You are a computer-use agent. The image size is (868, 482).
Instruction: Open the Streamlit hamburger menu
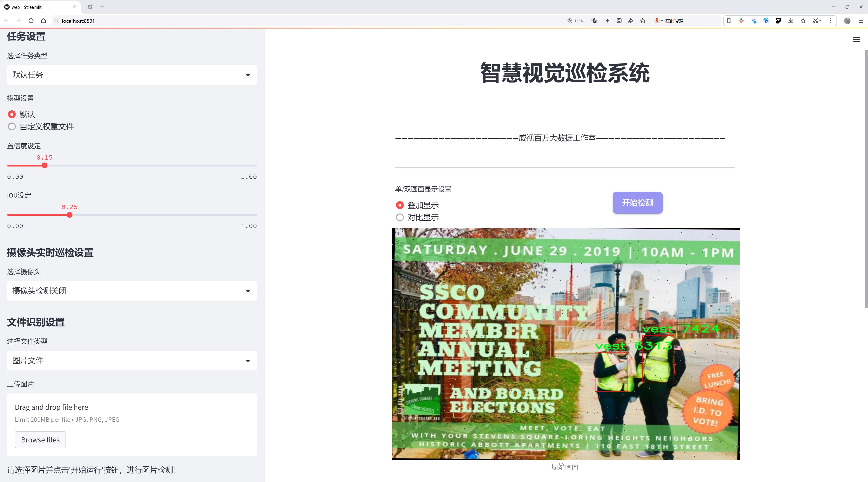(856, 40)
